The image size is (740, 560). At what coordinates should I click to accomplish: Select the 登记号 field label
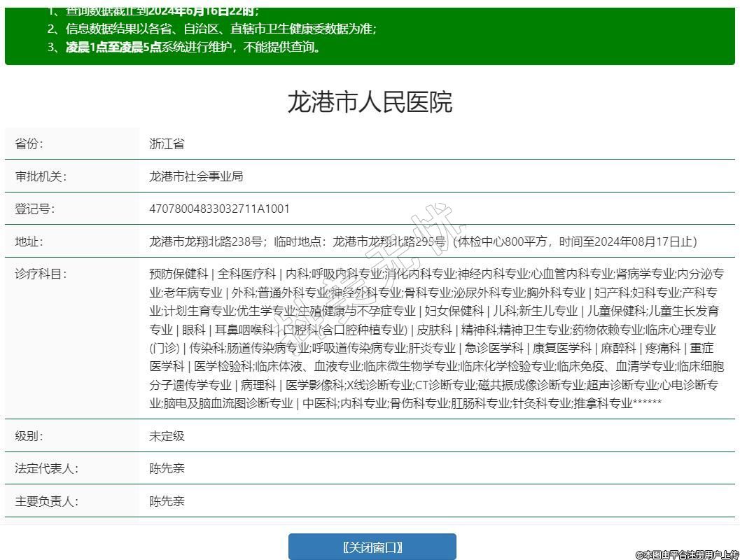pos(34,209)
